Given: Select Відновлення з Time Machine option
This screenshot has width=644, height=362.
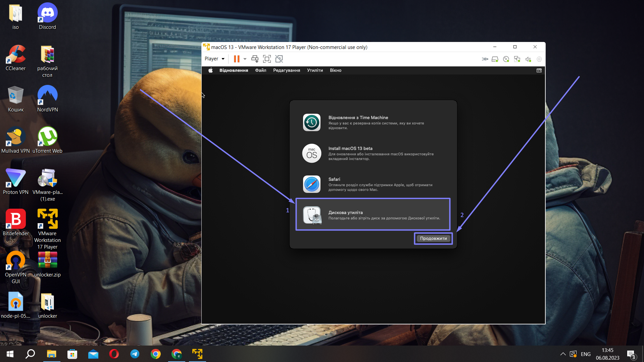Looking at the screenshot, I should click(373, 122).
